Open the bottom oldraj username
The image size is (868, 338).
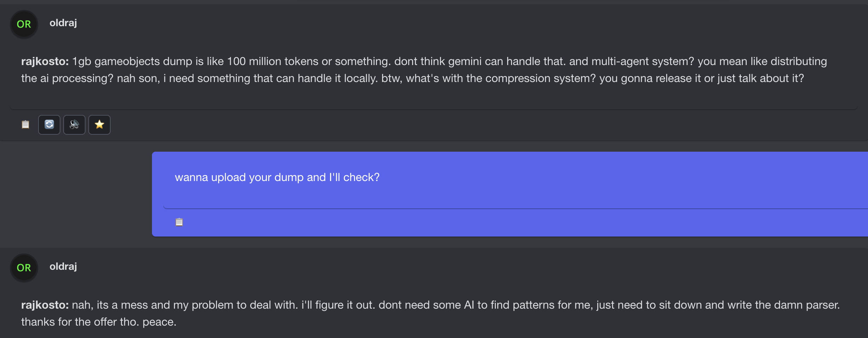(x=63, y=267)
